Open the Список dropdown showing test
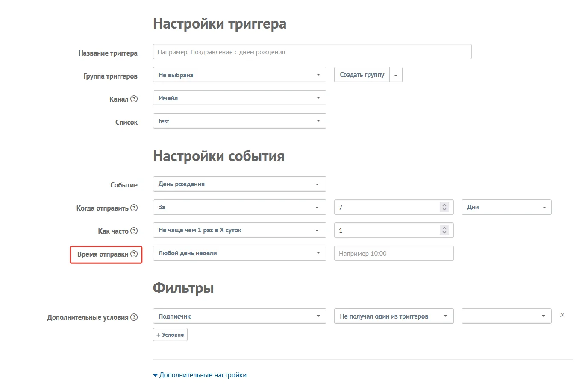 coord(240,121)
